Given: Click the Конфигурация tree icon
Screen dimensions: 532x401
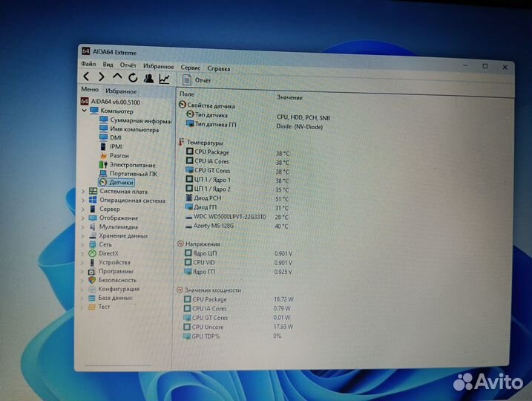Looking at the screenshot, I should point(91,289).
